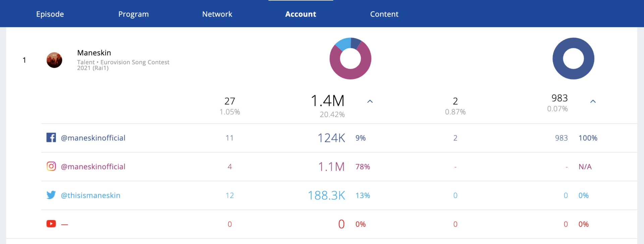Collapse the 983 breakdown chevron

593,101
